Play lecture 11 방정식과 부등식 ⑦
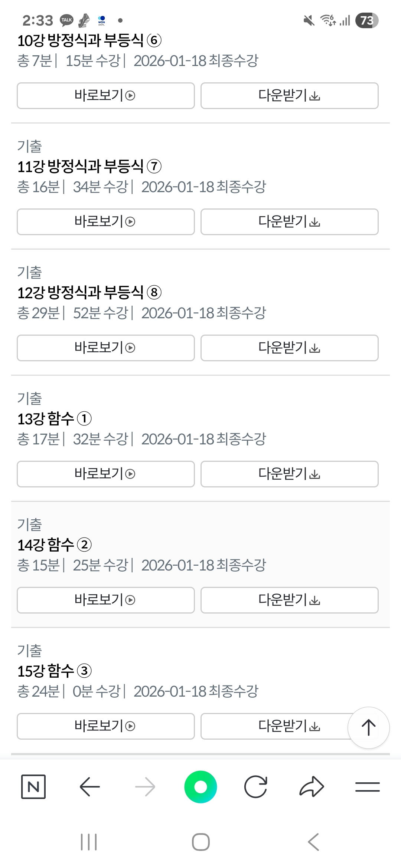The image size is (401, 868). coord(106,222)
